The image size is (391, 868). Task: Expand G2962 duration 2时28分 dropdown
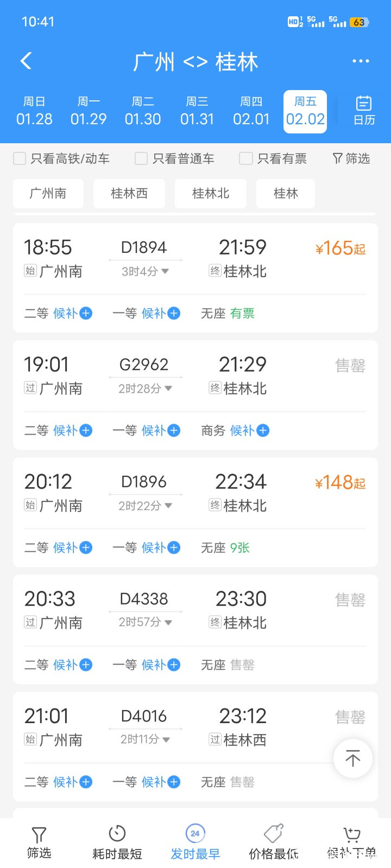pyautogui.click(x=145, y=388)
